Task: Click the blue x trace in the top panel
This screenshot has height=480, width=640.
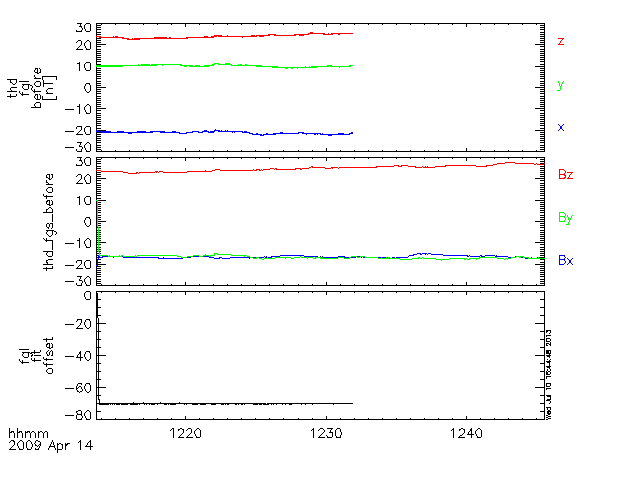Action: [224, 131]
